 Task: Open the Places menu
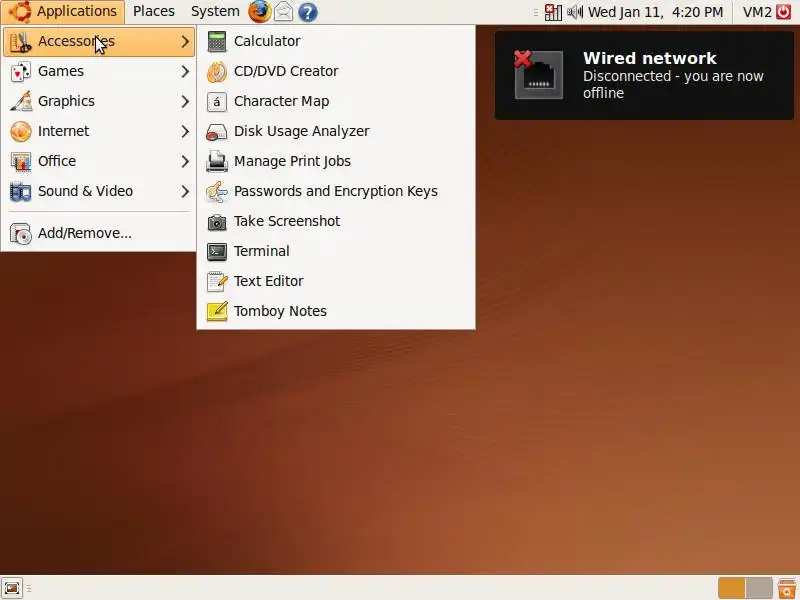click(x=154, y=12)
